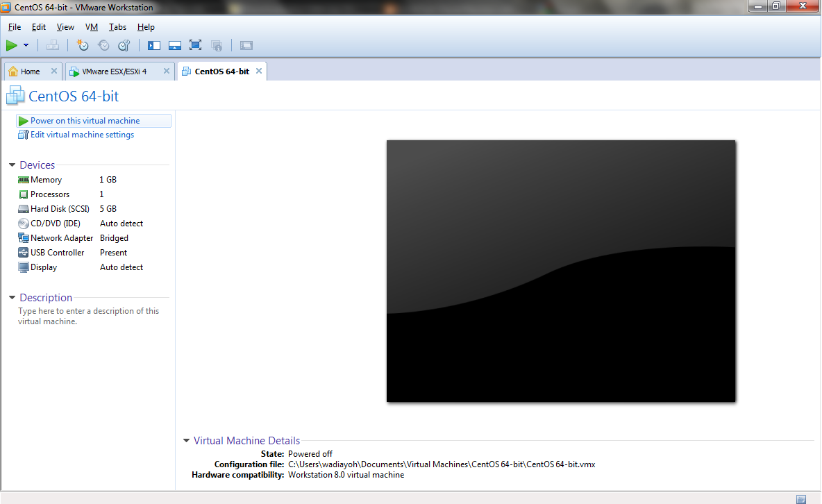This screenshot has width=822, height=504.
Task: Click the Hard Disk drive icon
Action: pyautogui.click(x=23, y=209)
